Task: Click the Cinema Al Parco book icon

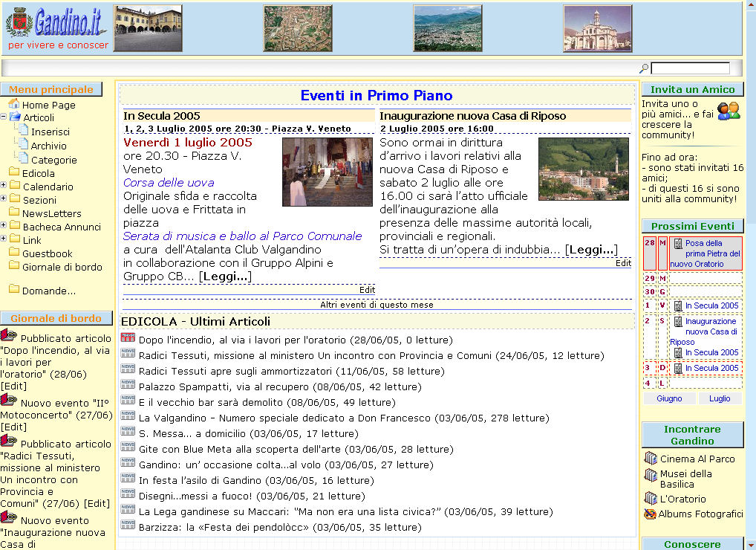Action: (651, 459)
